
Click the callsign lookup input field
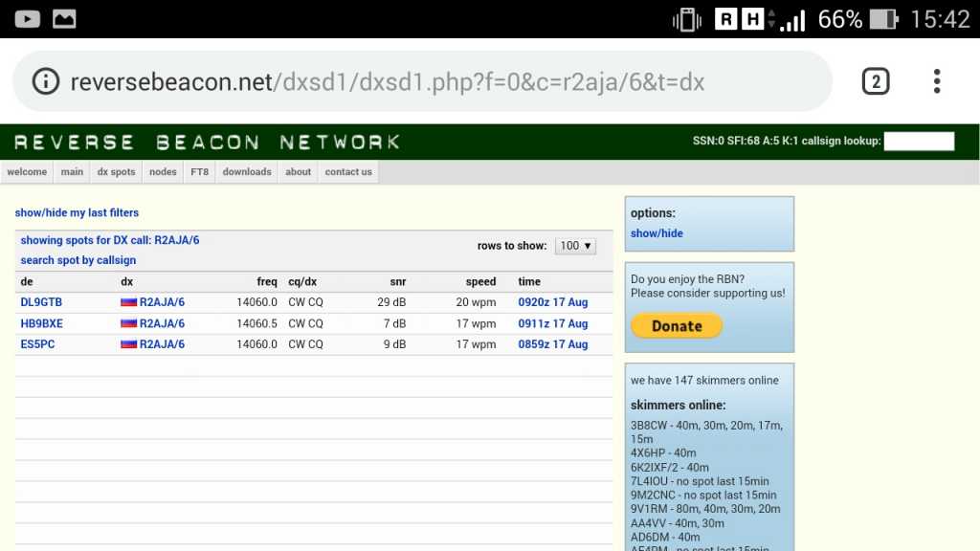[919, 142]
